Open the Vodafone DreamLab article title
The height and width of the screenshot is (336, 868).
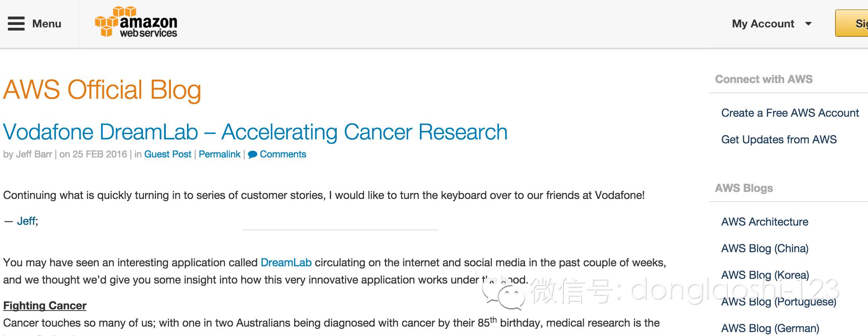[x=255, y=132]
